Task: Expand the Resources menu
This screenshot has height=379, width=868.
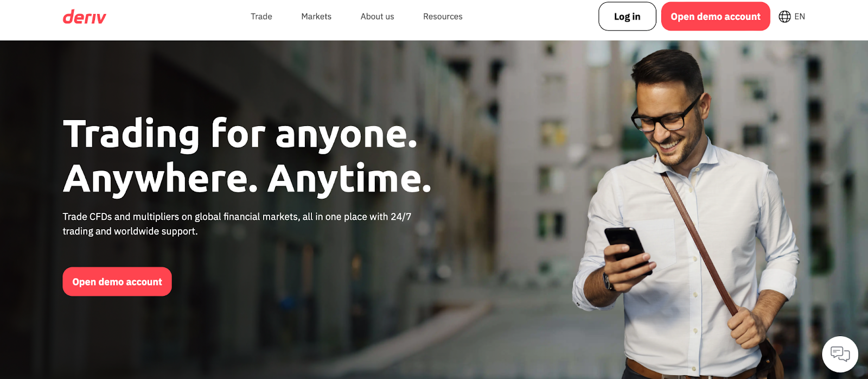Action: click(x=443, y=17)
